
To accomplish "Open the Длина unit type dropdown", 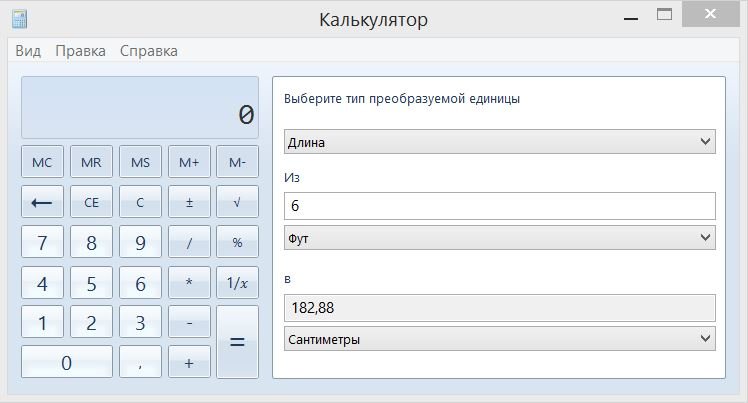I will (499, 142).
